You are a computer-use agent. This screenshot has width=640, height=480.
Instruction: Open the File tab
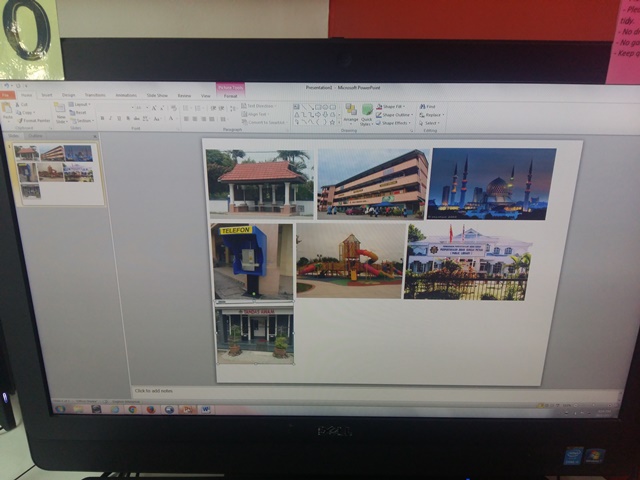7,95
